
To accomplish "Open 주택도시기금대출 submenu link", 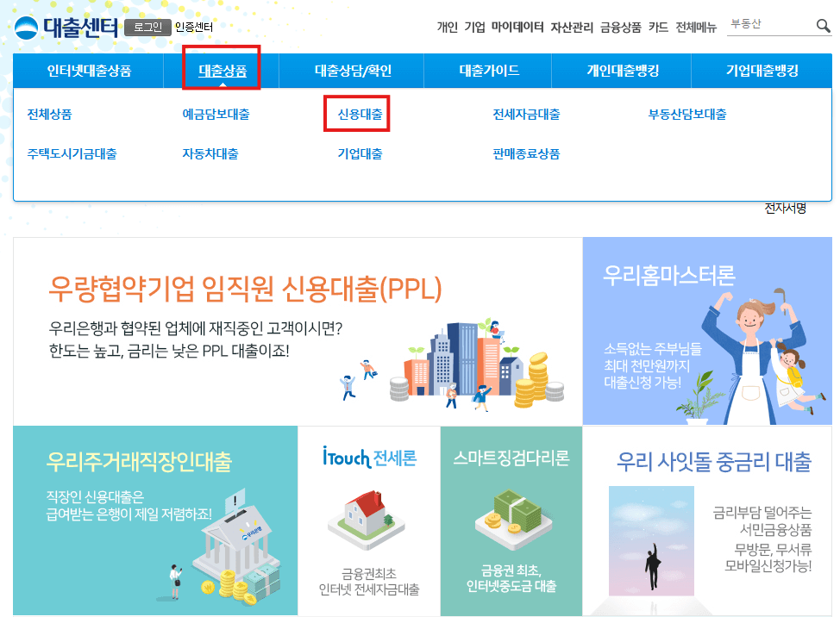I will point(72,153).
